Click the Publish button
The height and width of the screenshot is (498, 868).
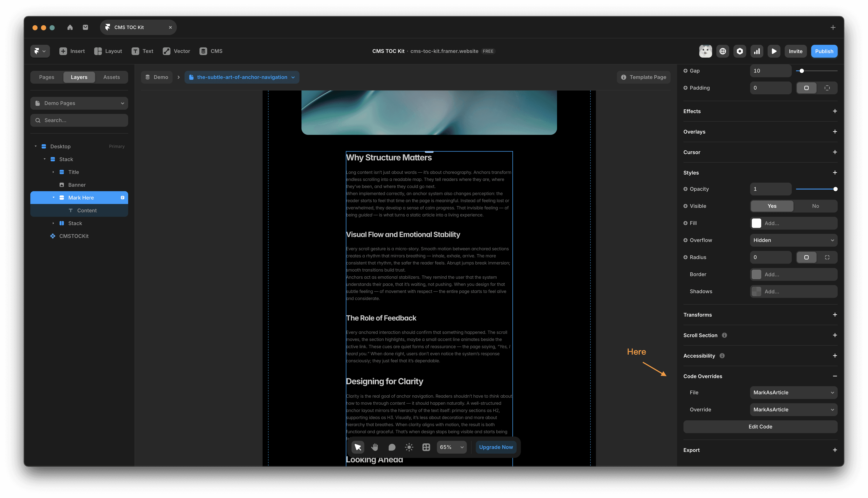click(824, 51)
